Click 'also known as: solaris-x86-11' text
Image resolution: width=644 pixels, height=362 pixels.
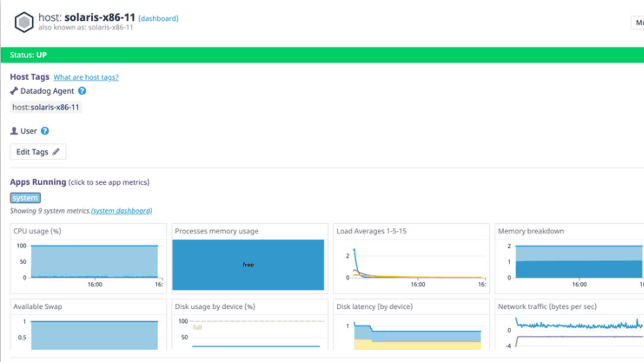coord(86,27)
